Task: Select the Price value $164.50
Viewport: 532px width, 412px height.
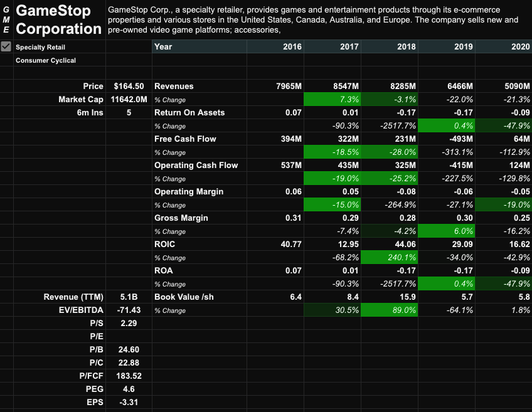Action: pos(129,86)
